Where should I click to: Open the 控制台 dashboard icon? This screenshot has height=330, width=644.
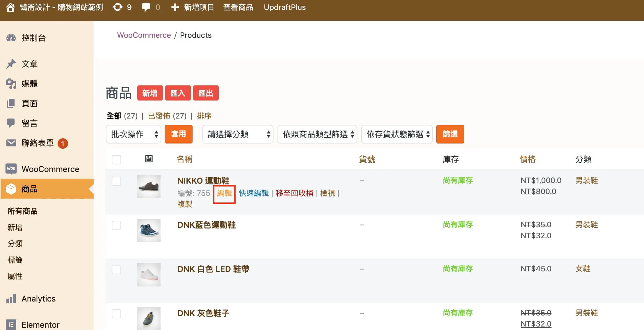tap(11, 38)
